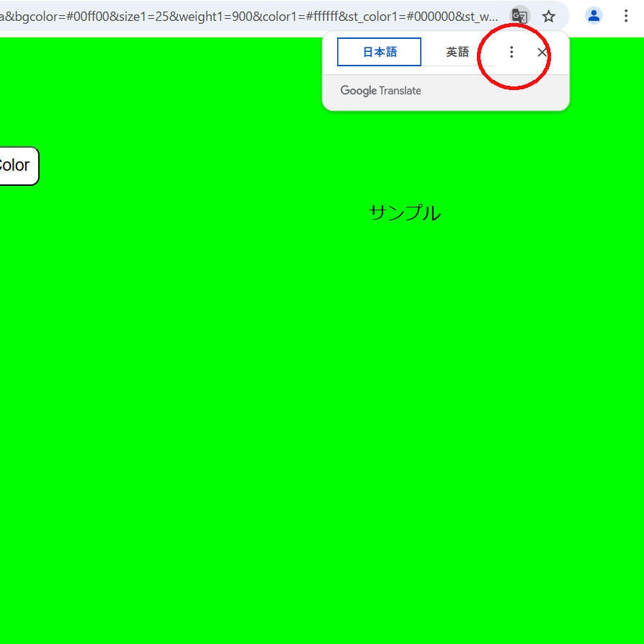The width and height of the screenshot is (644, 644).
Task: Click the address bar URL text
Action: 249,17
